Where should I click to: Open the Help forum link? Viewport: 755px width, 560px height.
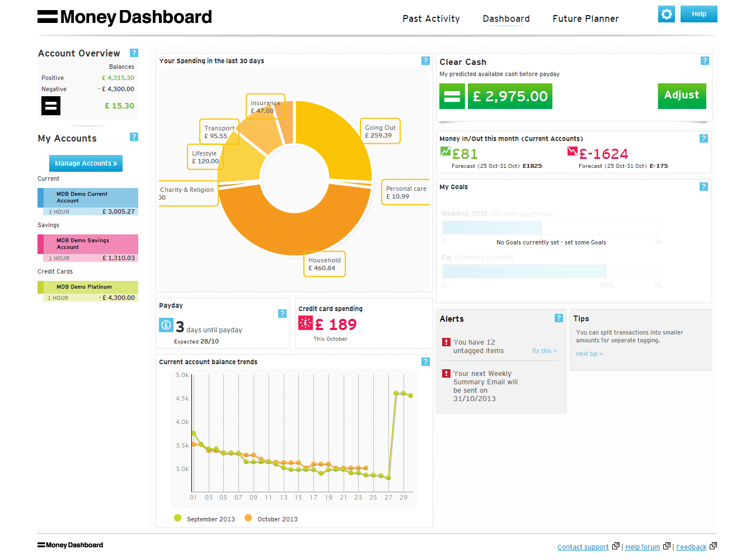point(642,547)
